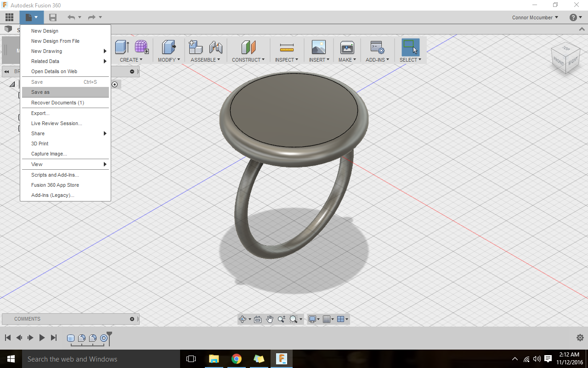Play the design timeline
This screenshot has width=588, height=368.
[42, 338]
